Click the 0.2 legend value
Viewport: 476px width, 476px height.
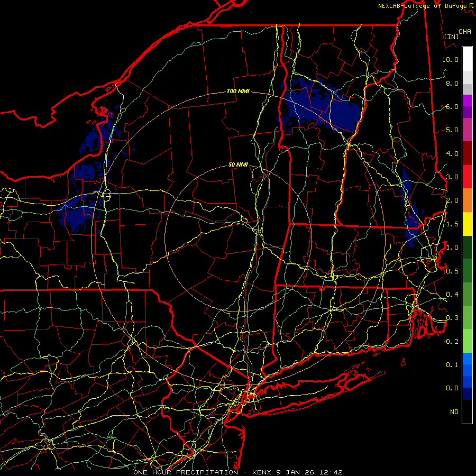[x=452, y=342]
